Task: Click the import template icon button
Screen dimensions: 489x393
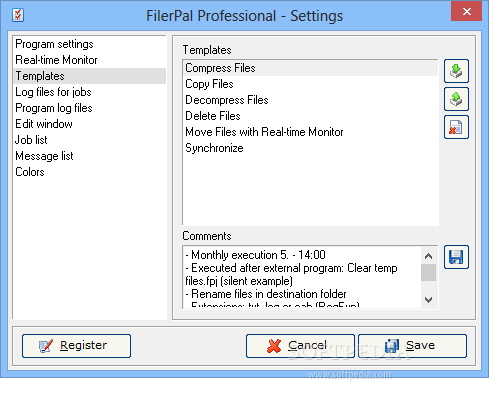Action: pos(456,71)
